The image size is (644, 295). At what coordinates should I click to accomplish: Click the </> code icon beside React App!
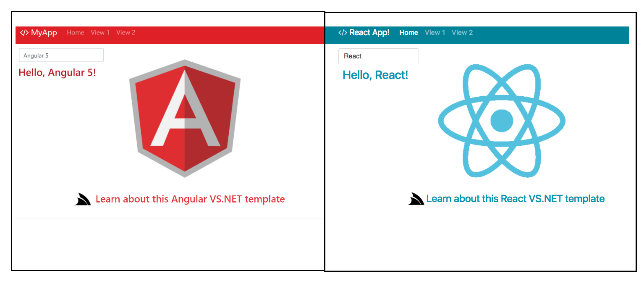(x=342, y=32)
